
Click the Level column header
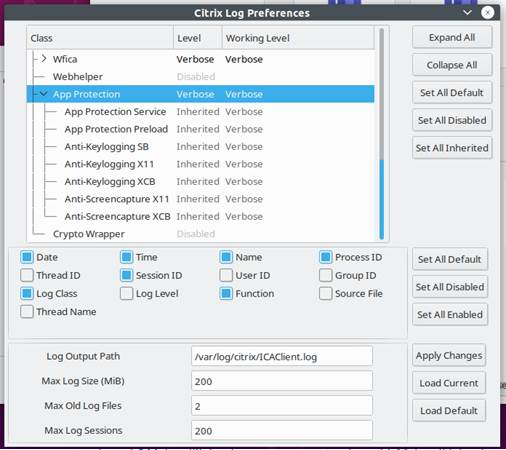(198, 38)
